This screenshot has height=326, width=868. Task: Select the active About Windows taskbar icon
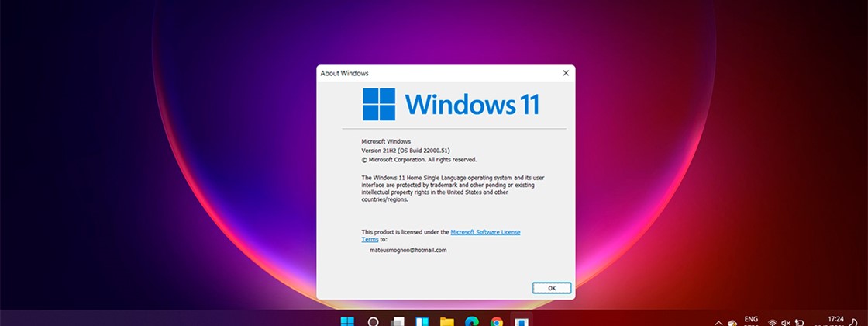click(522, 321)
